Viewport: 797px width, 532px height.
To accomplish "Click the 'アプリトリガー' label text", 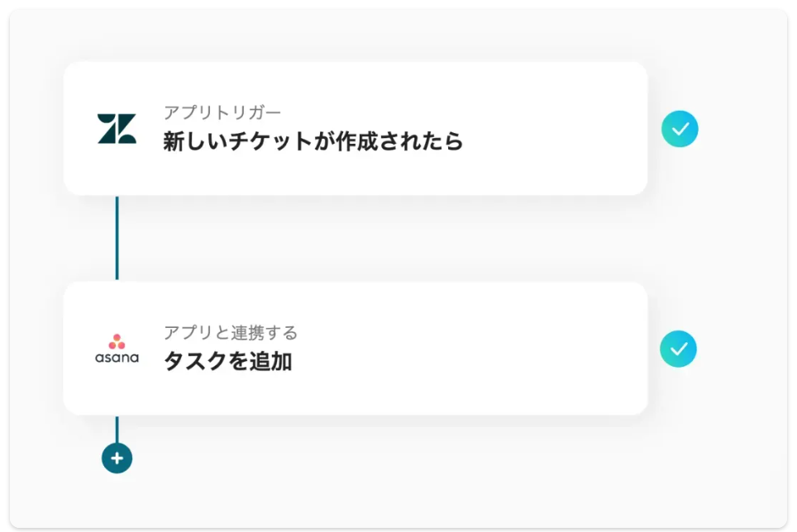I will 222,113.
